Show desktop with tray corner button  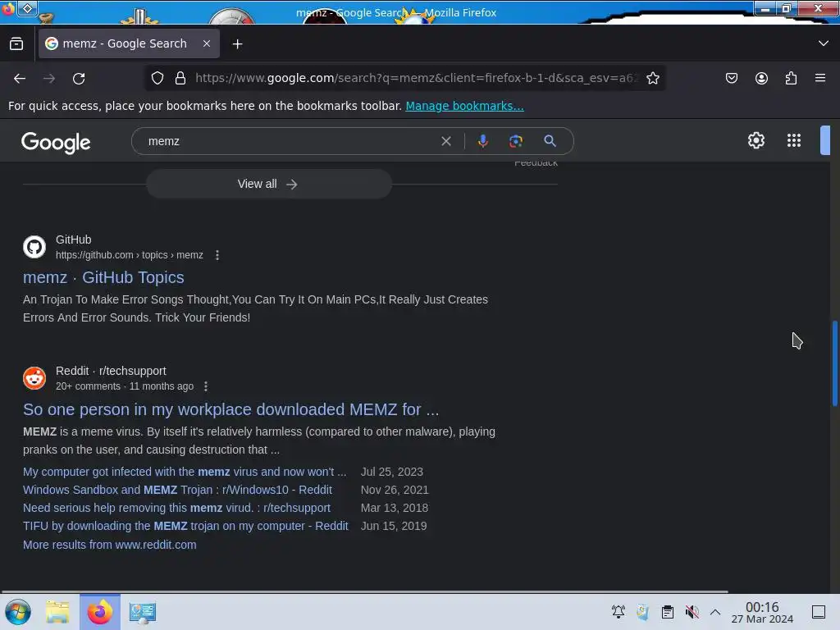819,612
